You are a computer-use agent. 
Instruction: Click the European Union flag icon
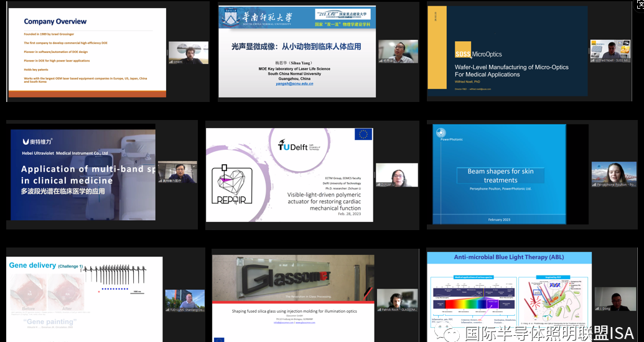coord(363,134)
